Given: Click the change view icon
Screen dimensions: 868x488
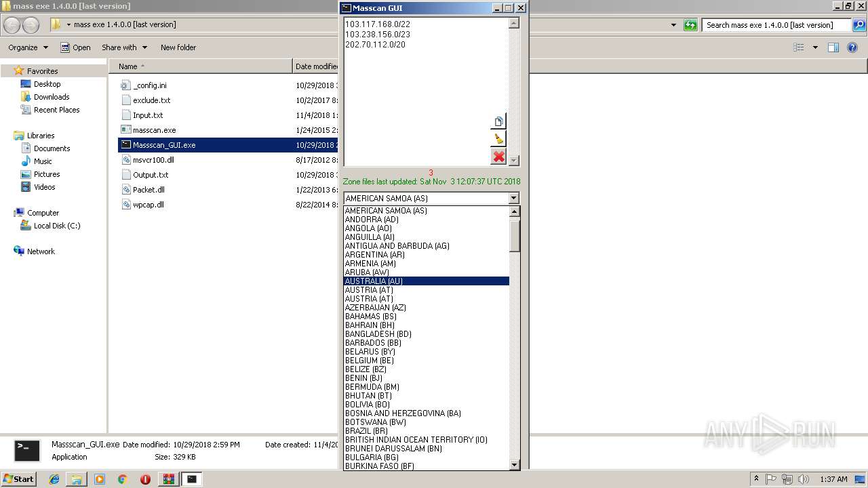Looking at the screenshot, I should tap(799, 47).
